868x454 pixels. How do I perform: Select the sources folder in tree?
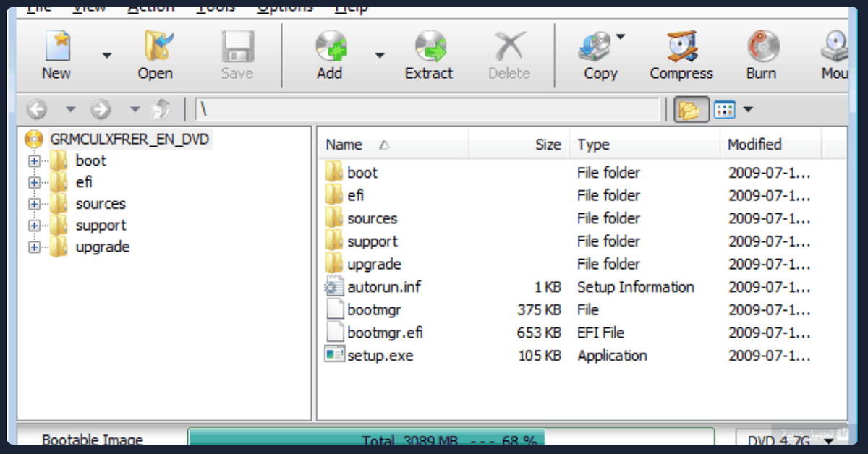coord(101,204)
